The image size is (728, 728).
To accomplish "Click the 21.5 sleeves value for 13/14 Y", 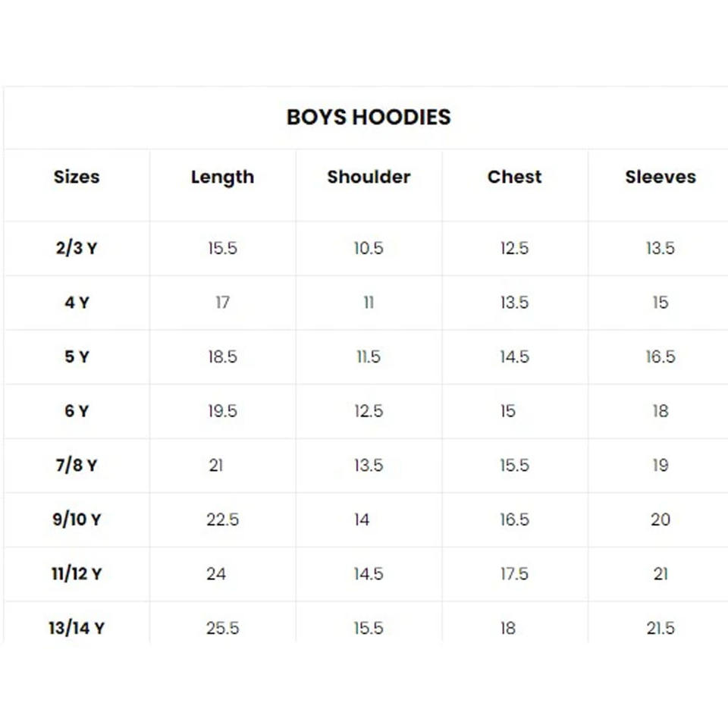I will point(661,628).
